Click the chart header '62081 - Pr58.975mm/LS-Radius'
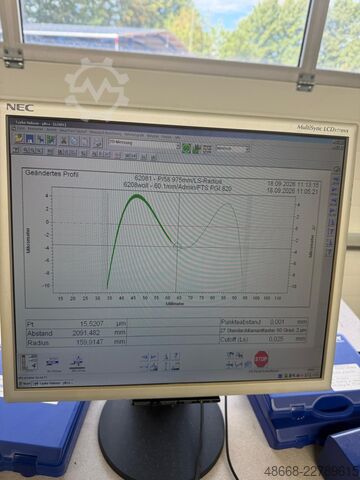Image resolution: width=360 pixels, height=480 pixels. click(178, 180)
